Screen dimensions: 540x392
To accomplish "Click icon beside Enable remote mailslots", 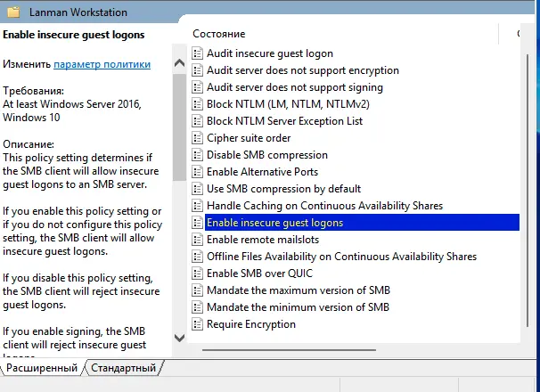I will pyautogui.click(x=198, y=240).
